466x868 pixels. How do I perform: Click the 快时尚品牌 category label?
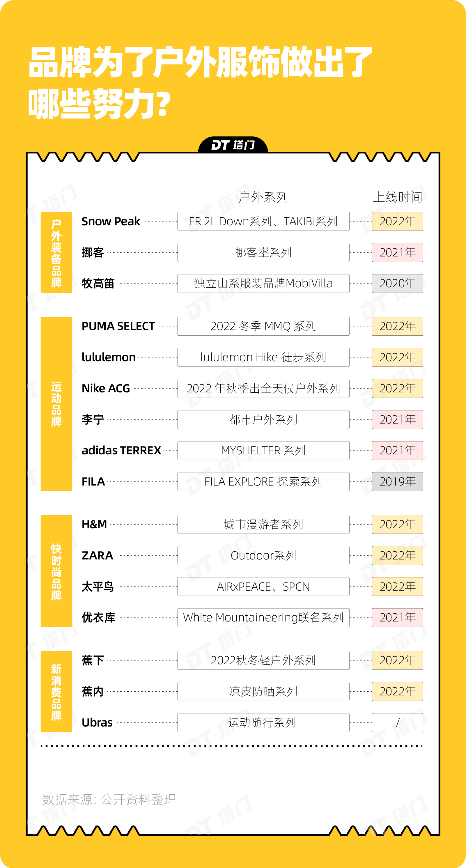click(x=56, y=571)
